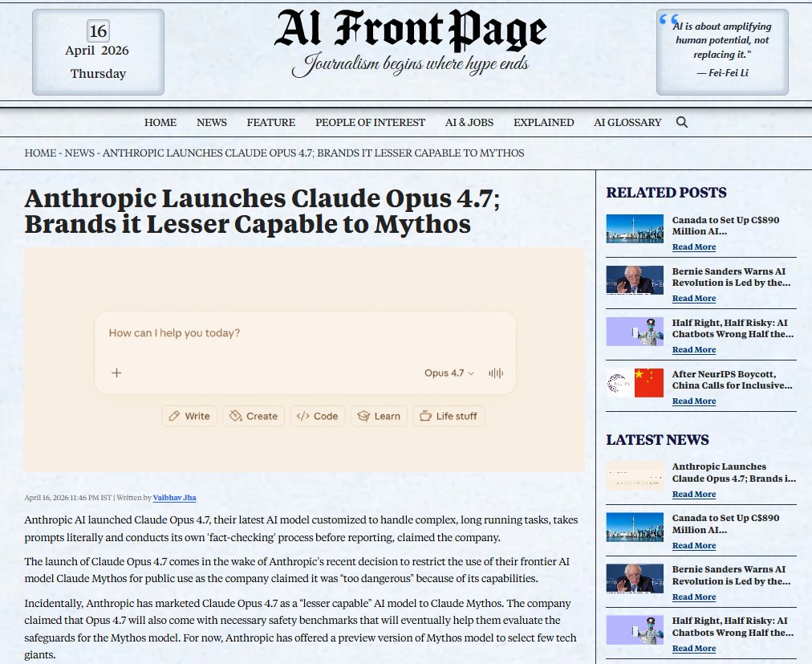Open the EXPLAINED navigation item

click(x=544, y=122)
